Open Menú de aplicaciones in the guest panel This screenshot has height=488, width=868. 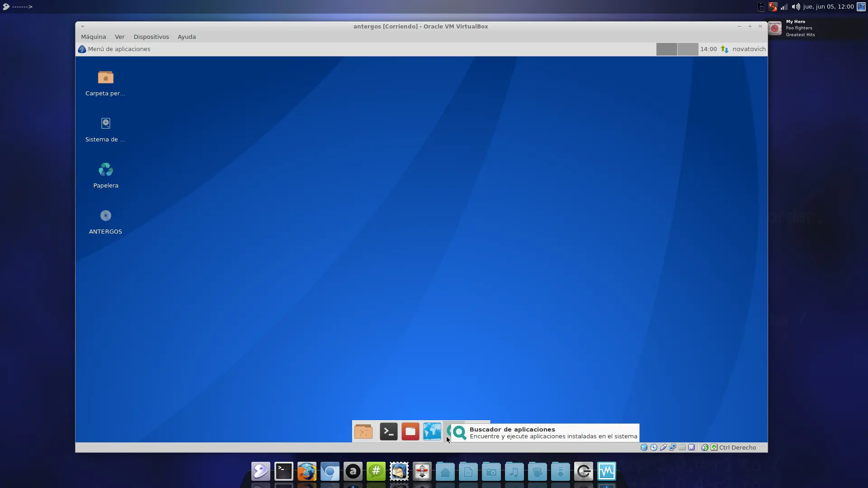pyautogui.click(x=114, y=49)
